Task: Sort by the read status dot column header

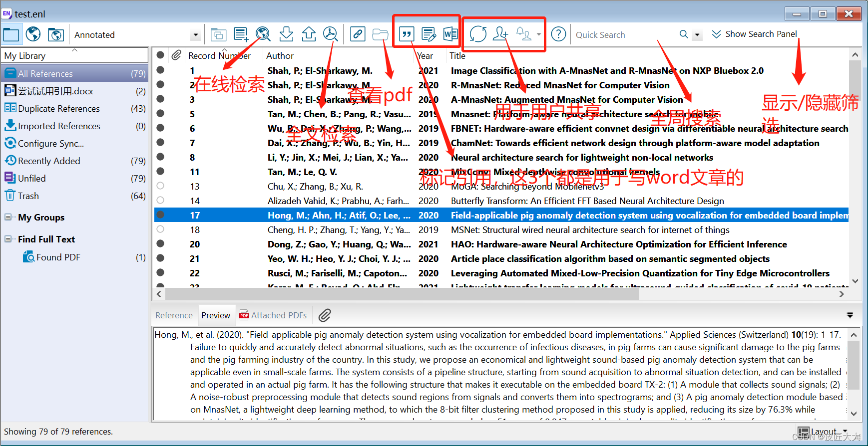Action: tap(160, 55)
